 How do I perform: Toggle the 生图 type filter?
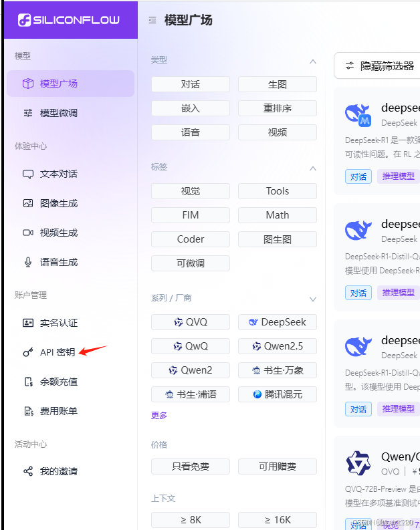pos(278,84)
